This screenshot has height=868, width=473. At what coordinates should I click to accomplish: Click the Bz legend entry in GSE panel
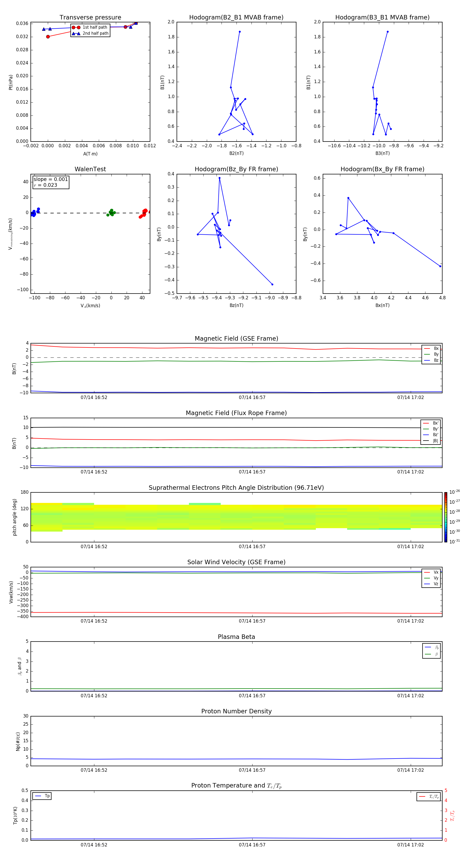click(431, 360)
